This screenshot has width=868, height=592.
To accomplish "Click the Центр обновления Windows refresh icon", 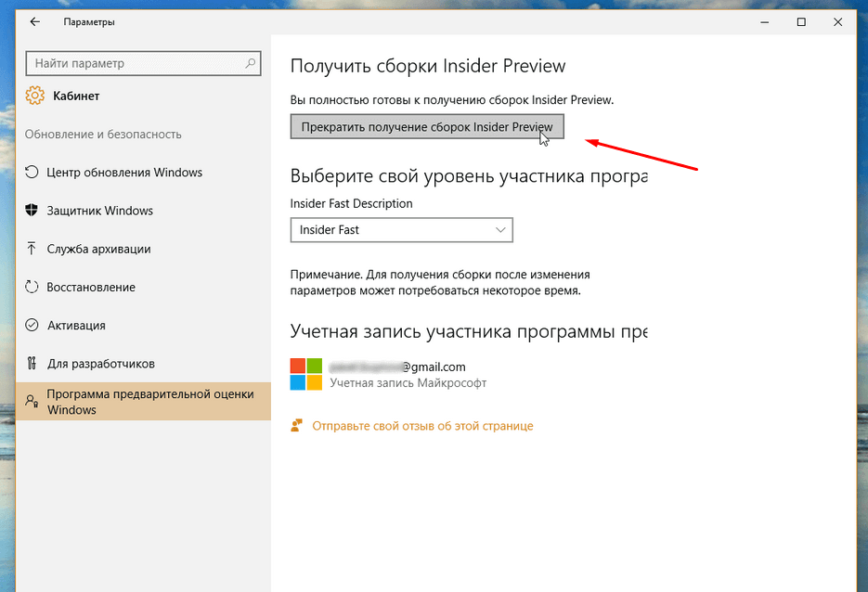I will pyautogui.click(x=32, y=172).
